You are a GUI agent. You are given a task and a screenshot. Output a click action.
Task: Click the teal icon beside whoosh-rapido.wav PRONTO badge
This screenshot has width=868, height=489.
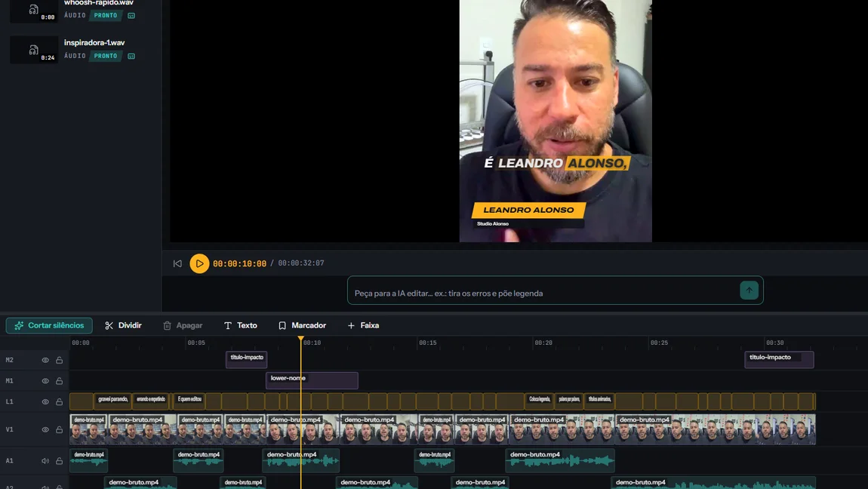tap(131, 16)
